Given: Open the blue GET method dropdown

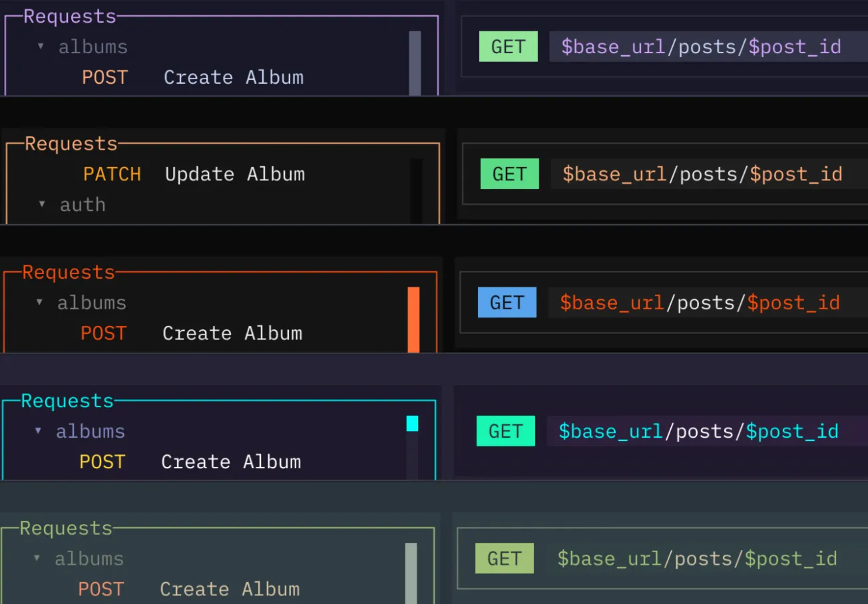Looking at the screenshot, I should click(507, 303).
